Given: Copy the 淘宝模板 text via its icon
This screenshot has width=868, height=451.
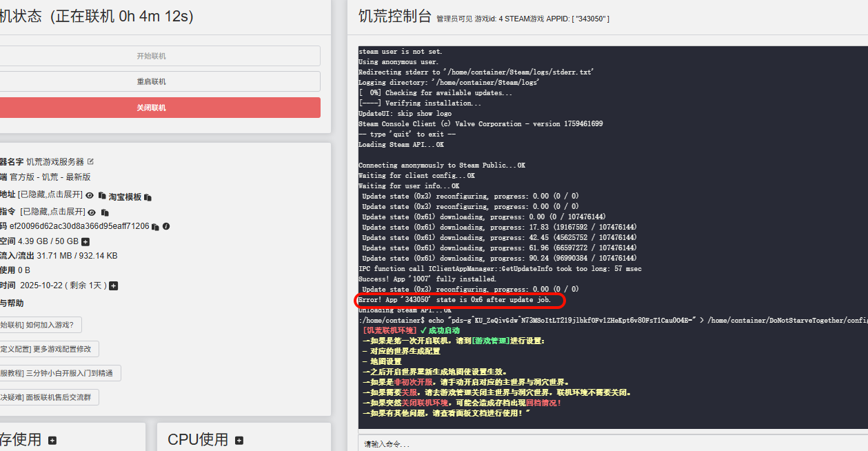Looking at the screenshot, I should click(x=148, y=197).
